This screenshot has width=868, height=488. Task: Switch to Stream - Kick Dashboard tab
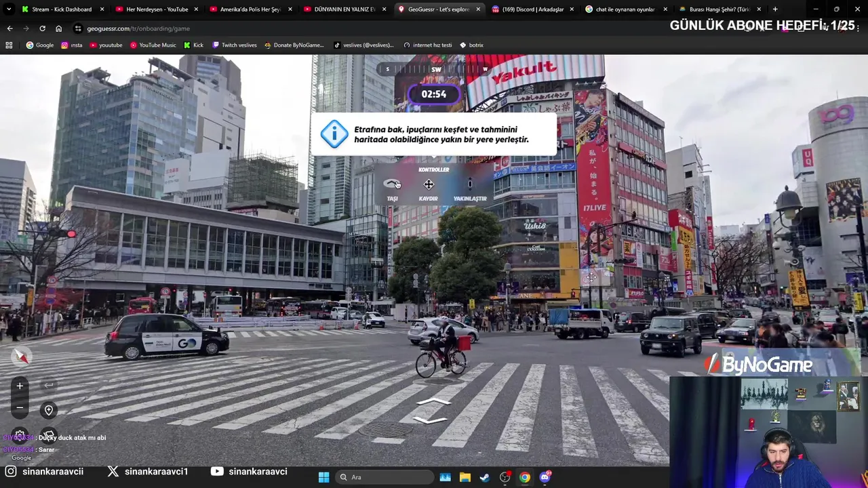(62, 9)
